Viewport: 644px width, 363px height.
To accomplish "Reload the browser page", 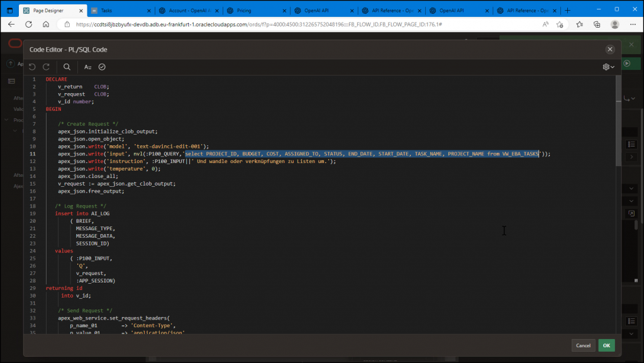I will [29, 25].
